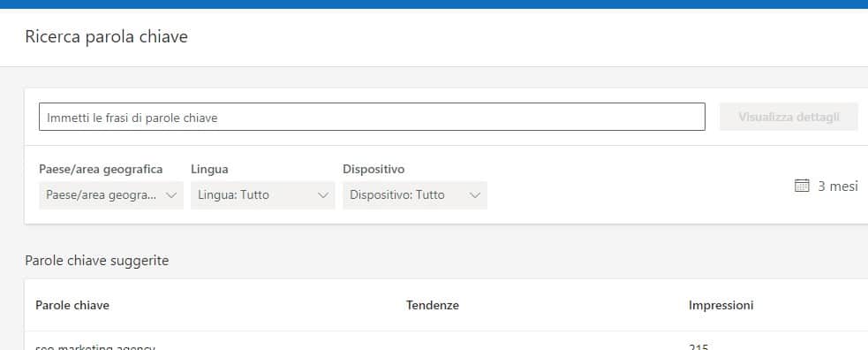Click the keyword phrases input field
868x350 pixels.
(x=372, y=117)
